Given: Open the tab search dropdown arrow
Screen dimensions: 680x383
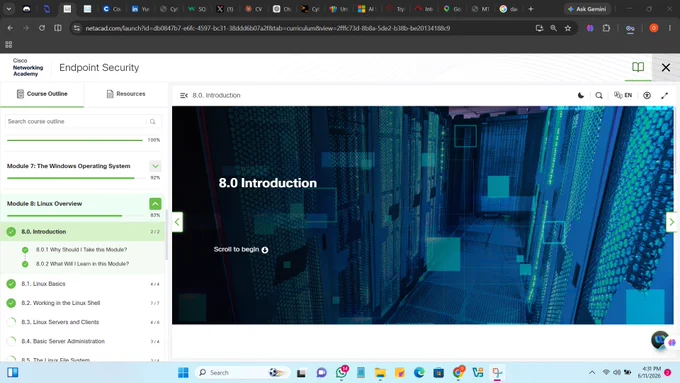Looking at the screenshot, I should tap(9, 9).
